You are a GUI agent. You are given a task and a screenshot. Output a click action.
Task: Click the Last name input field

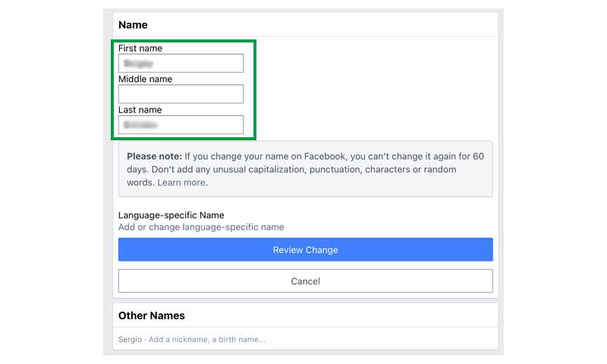pos(181,124)
